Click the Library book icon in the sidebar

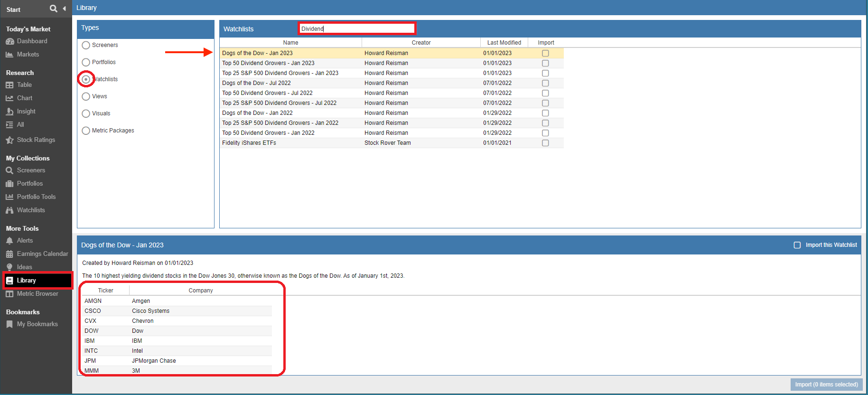pos(9,281)
